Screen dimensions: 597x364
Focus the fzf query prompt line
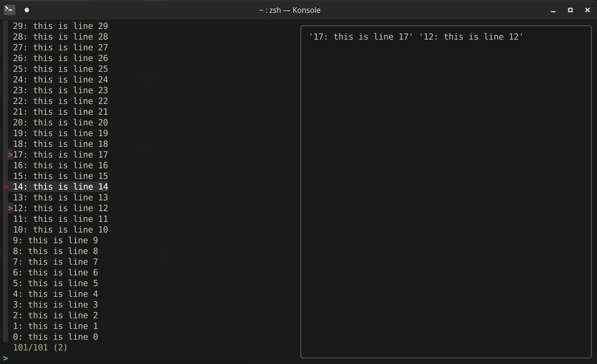coord(150,358)
